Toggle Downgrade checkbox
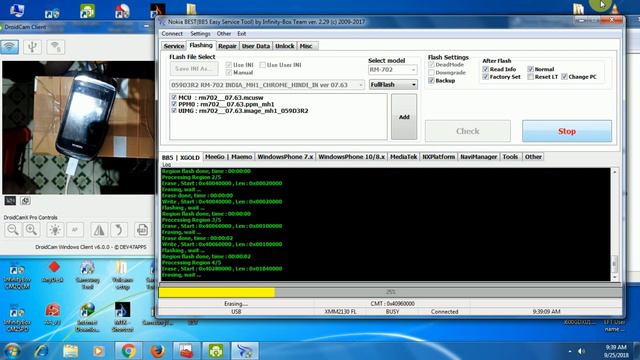This screenshot has width=640, height=360. tap(431, 72)
